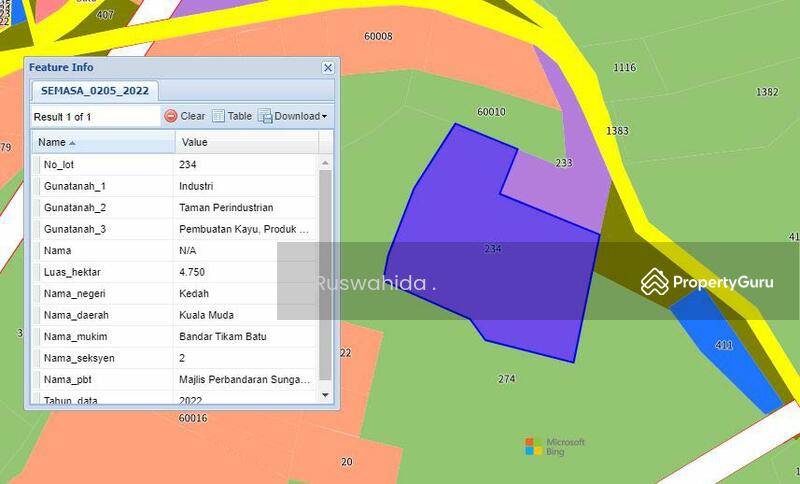This screenshot has height=484, width=800.
Task: Click the Clear button
Action: pos(185,116)
